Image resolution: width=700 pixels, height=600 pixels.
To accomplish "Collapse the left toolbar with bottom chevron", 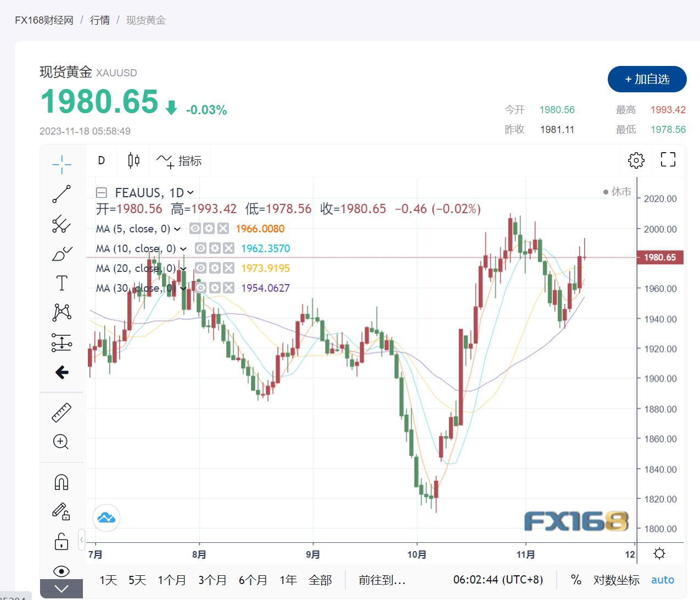I will click(x=61, y=589).
